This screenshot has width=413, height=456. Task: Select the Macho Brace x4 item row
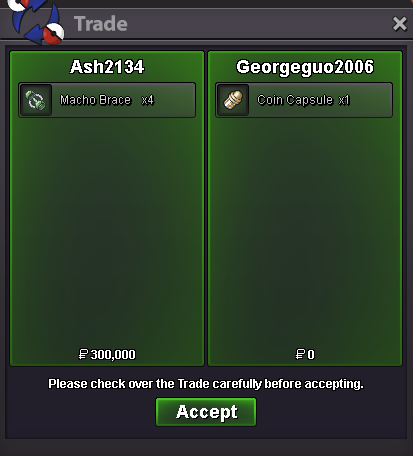(x=107, y=100)
